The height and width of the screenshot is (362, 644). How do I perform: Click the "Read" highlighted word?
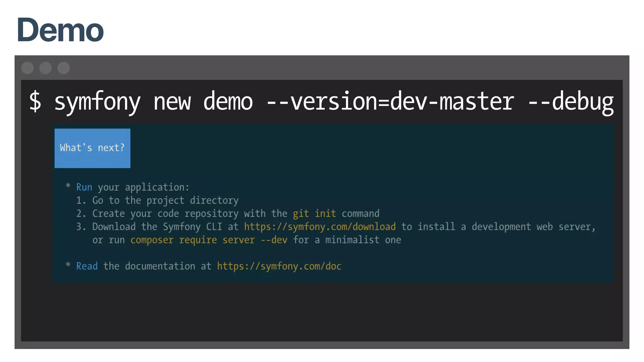pyautogui.click(x=87, y=266)
